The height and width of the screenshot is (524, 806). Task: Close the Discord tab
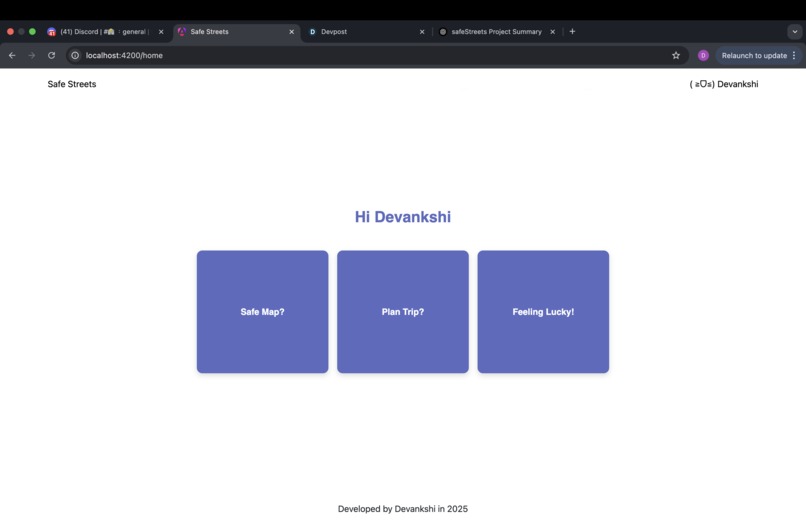point(161,32)
